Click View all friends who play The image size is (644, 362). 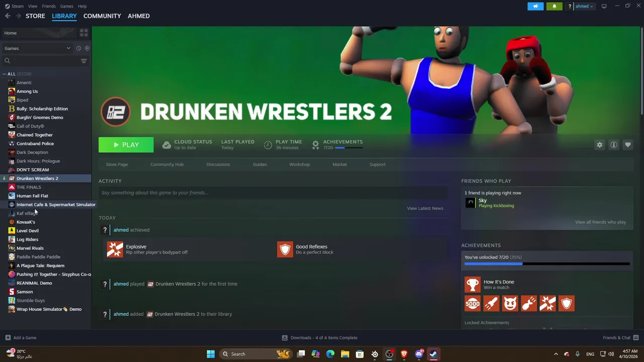click(x=601, y=222)
